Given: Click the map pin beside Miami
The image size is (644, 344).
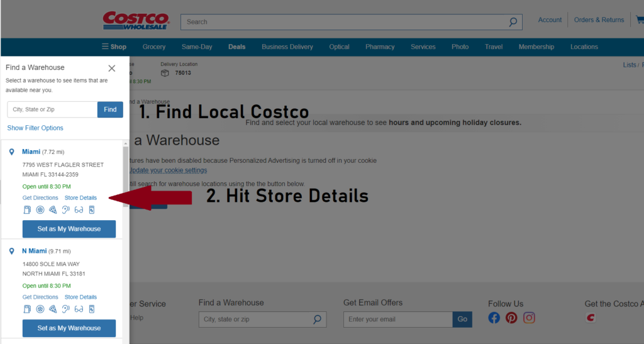Looking at the screenshot, I should coord(11,152).
